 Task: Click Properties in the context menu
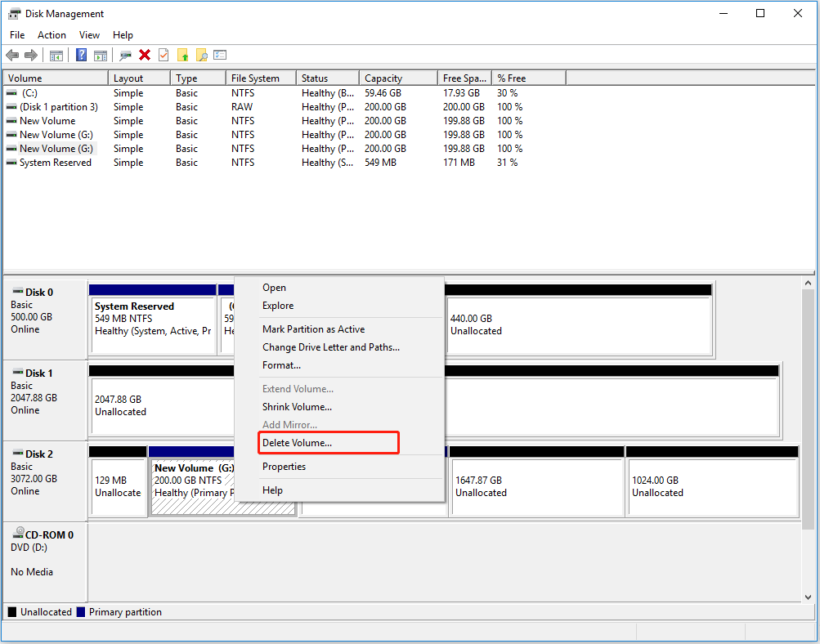(284, 467)
